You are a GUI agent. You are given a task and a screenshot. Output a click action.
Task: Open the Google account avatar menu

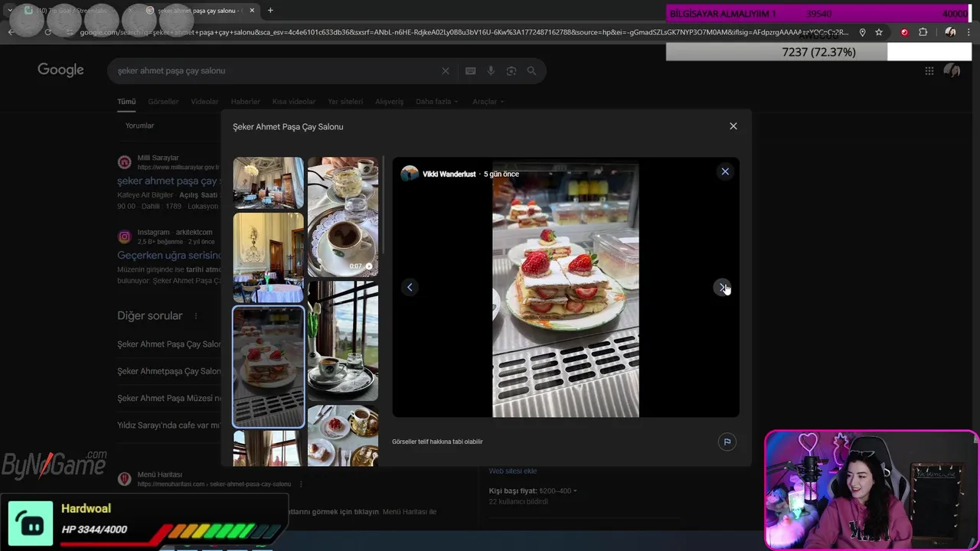tap(952, 70)
